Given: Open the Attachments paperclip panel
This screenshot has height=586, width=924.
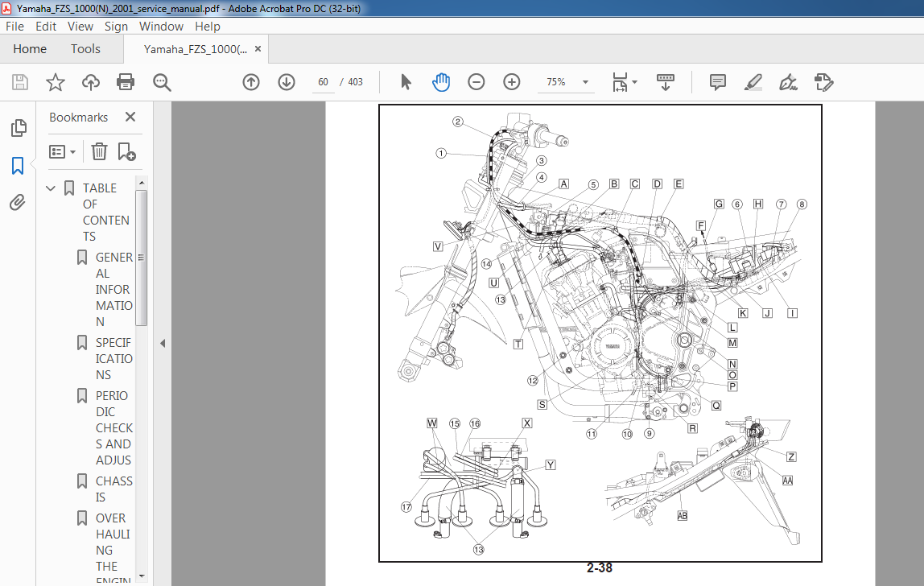Looking at the screenshot, I should point(18,203).
